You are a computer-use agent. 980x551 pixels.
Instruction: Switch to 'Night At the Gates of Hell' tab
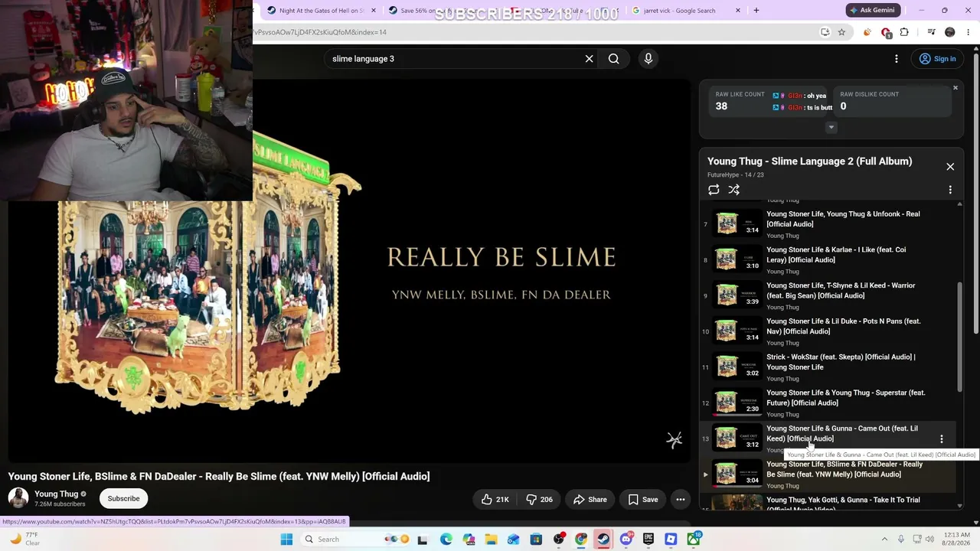(320, 11)
